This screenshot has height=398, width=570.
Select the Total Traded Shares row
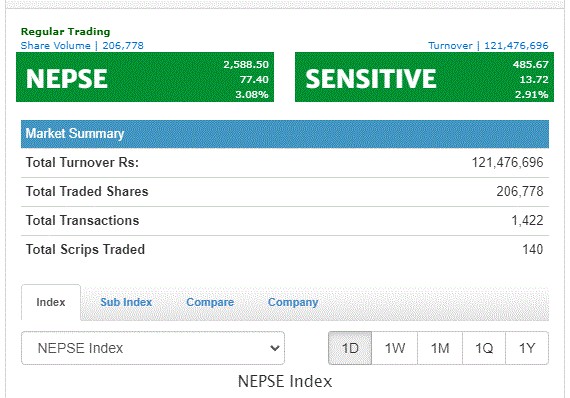click(x=285, y=192)
